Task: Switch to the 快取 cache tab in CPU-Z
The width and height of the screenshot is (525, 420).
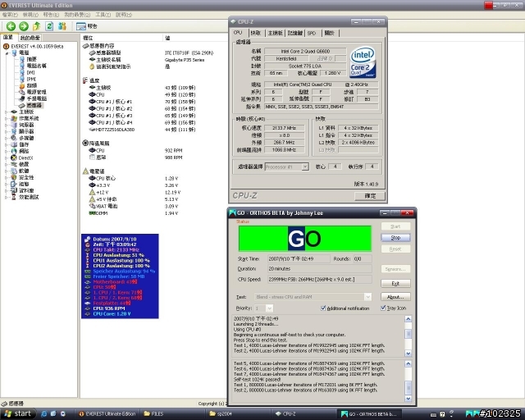Action: pyautogui.click(x=256, y=33)
